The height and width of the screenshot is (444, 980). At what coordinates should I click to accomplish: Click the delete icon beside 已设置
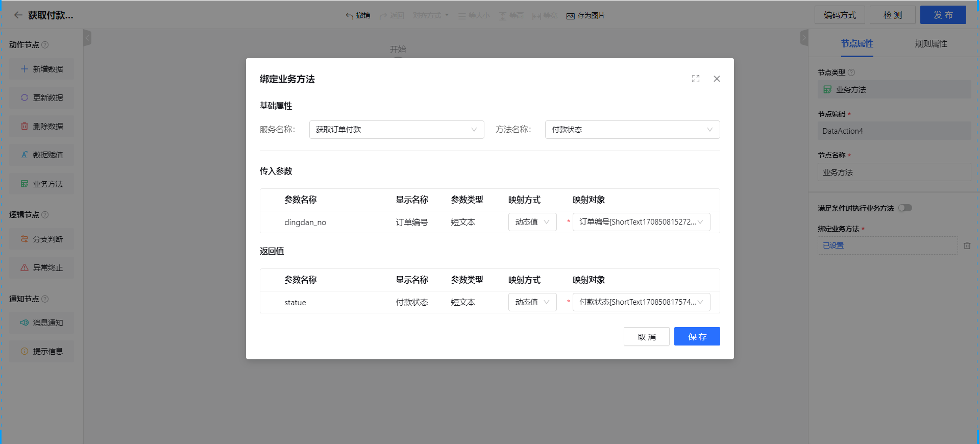(967, 245)
